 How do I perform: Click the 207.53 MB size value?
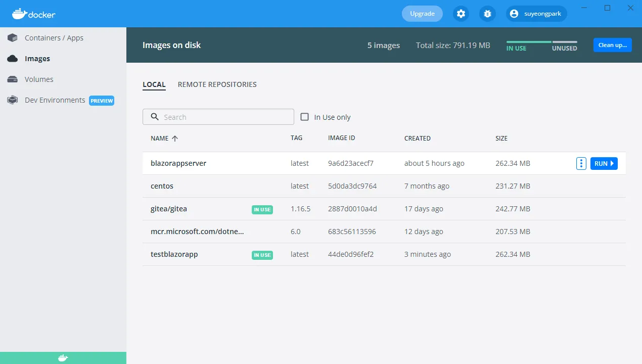pos(513,232)
